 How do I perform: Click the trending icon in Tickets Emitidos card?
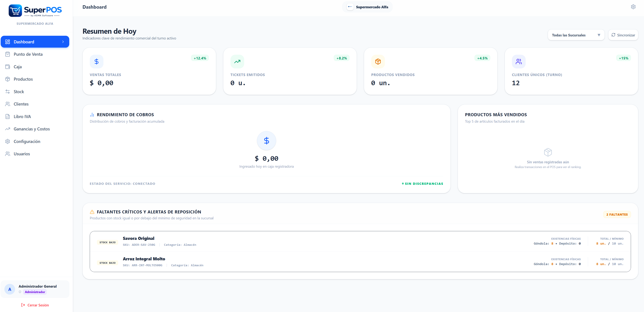tap(237, 61)
